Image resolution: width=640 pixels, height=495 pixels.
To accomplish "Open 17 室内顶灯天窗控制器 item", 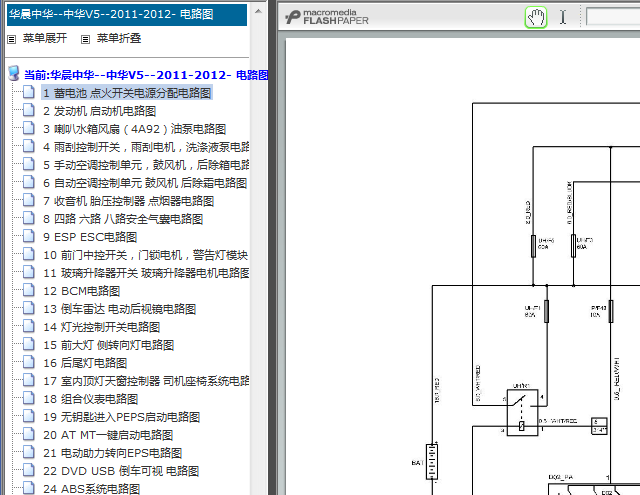I will click(x=146, y=381).
